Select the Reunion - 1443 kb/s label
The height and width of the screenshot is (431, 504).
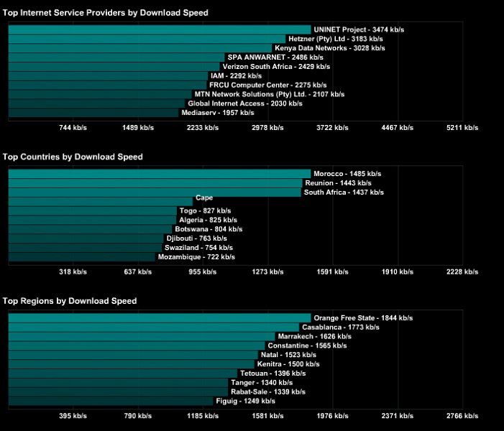tap(338, 183)
